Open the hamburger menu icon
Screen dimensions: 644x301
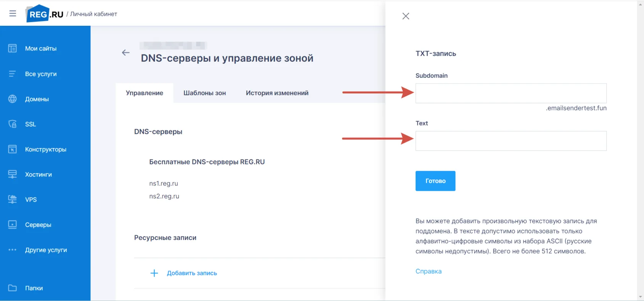pyautogui.click(x=13, y=13)
